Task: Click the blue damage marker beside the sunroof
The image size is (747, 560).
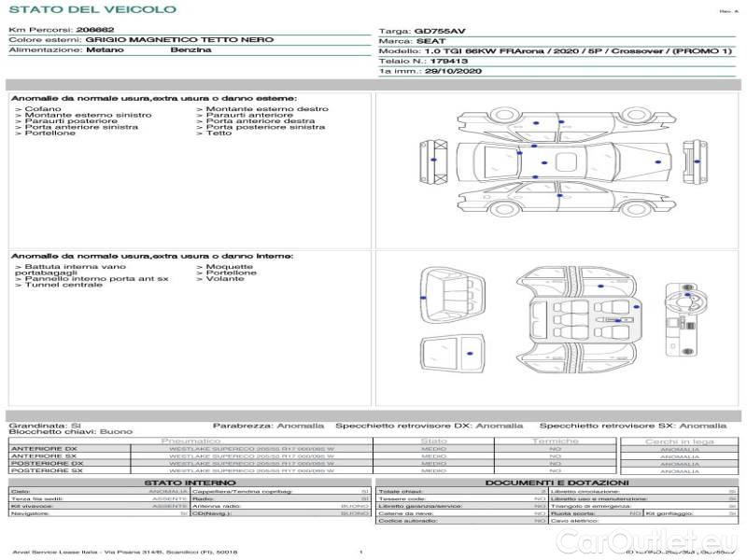Action: 546,162
